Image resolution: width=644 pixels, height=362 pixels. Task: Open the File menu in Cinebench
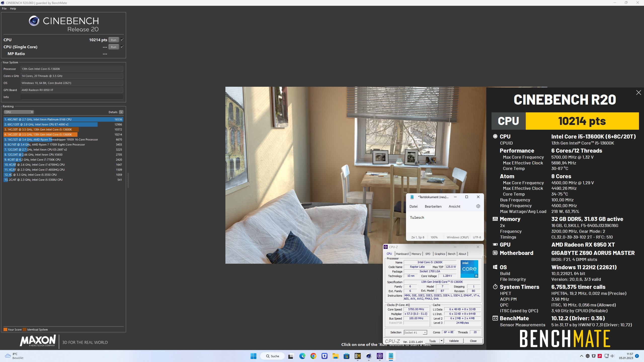coord(4,9)
